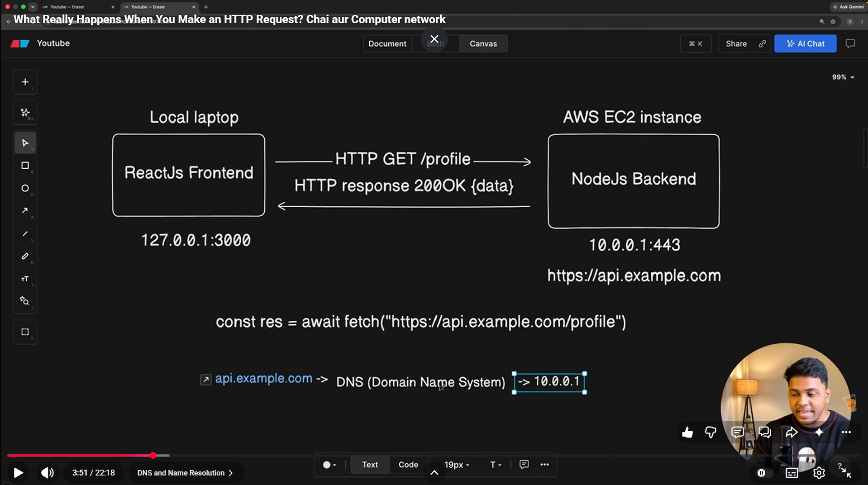Choose the arrow drawing tool
This screenshot has width=868, height=485.
[25, 211]
